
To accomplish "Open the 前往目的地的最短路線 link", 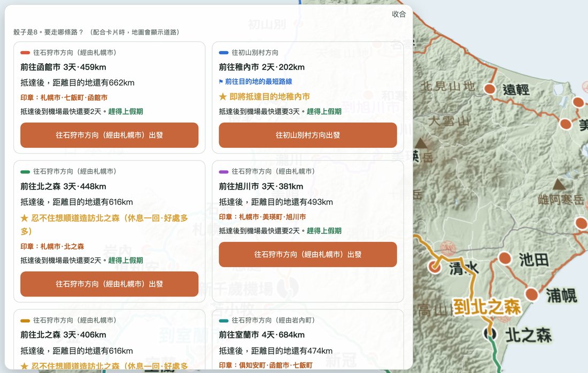I will pyautogui.click(x=258, y=81).
